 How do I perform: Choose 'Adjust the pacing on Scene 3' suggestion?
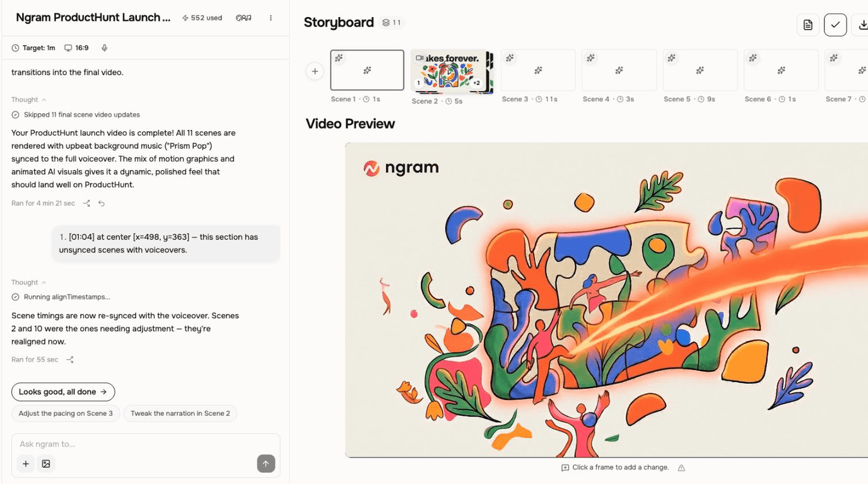(66, 413)
